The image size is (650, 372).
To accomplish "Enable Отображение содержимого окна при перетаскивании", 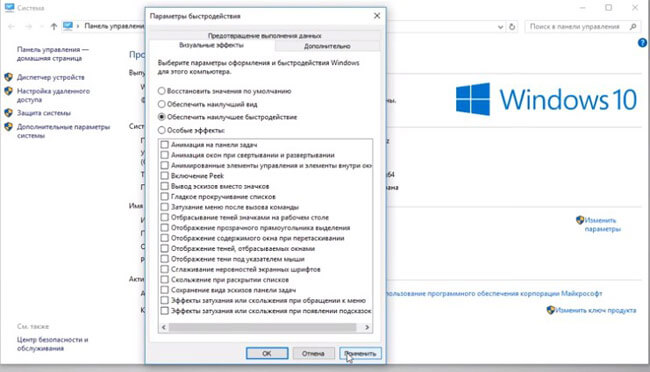I will click(165, 238).
